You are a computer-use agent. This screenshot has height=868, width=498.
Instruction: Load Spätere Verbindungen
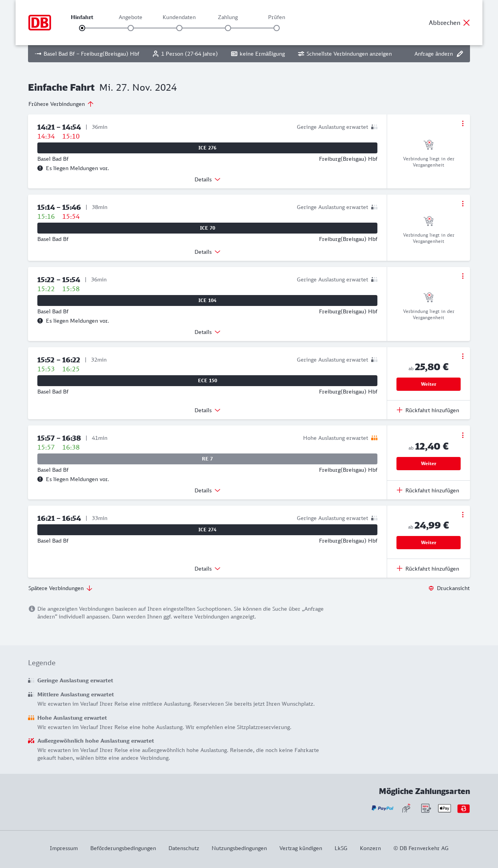point(60,588)
